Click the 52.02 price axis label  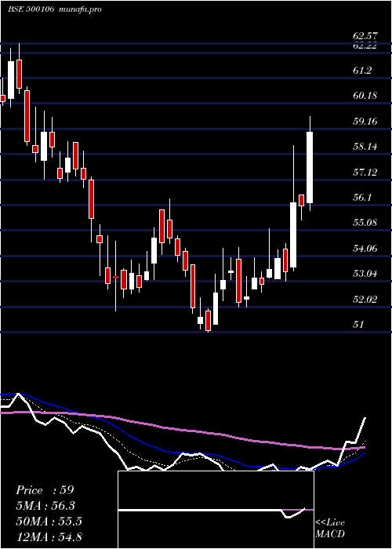click(365, 299)
